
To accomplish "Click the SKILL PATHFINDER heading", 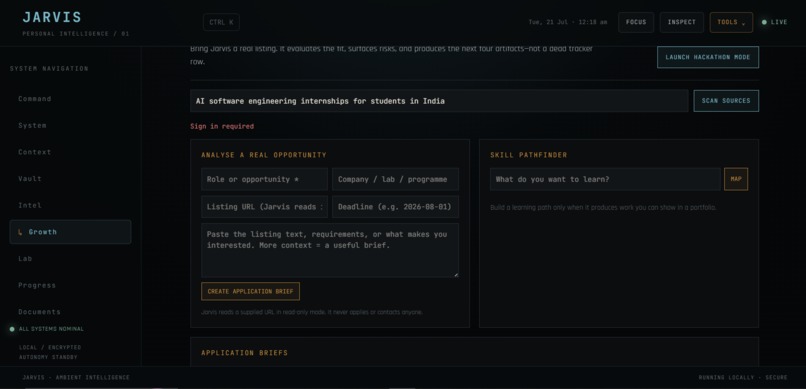I will [x=528, y=155].
